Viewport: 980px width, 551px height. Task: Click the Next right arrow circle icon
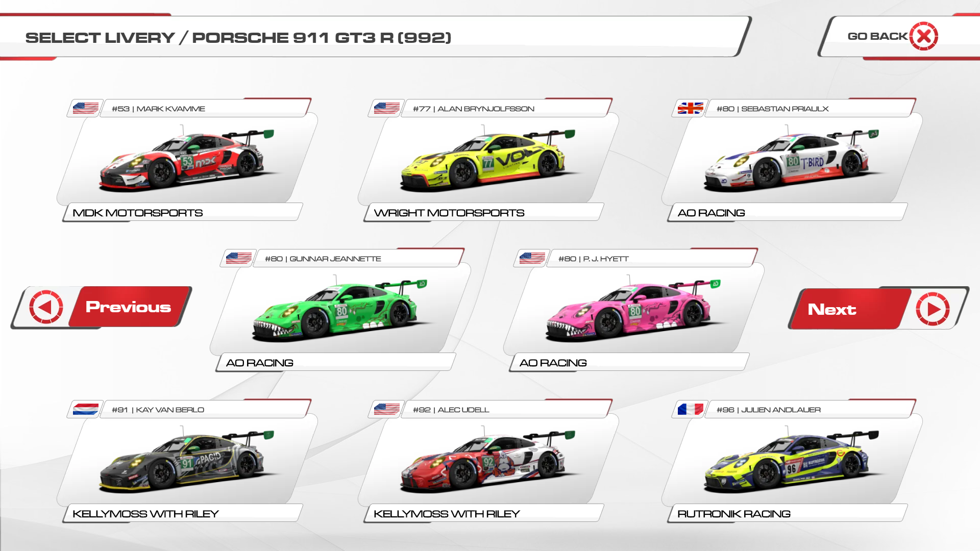click(932, 309)
